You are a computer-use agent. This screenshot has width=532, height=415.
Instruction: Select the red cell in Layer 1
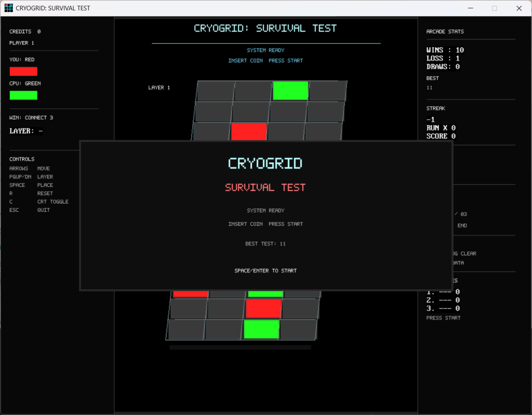(249, 132)
